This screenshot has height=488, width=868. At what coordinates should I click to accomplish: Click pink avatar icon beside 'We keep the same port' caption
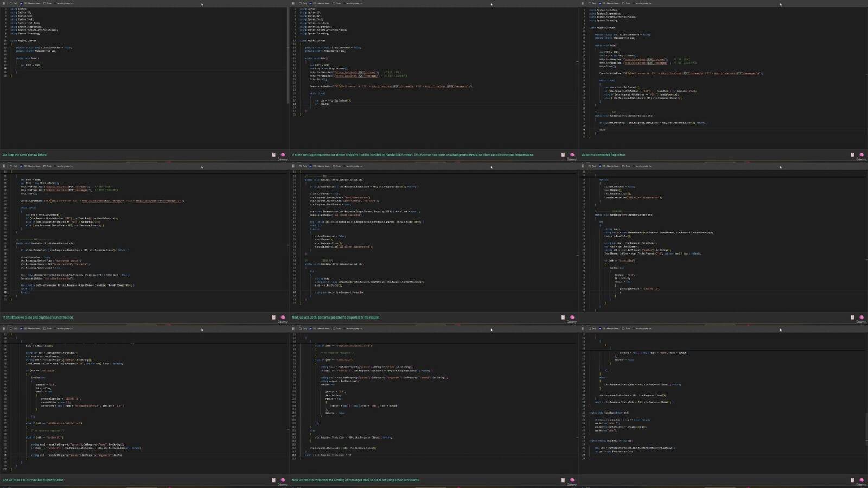coord(283,155)
